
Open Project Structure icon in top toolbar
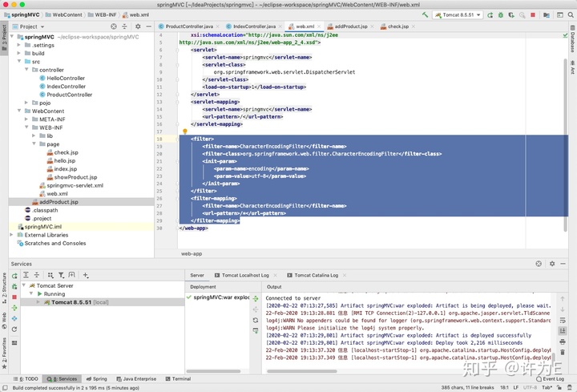[547, 15]
